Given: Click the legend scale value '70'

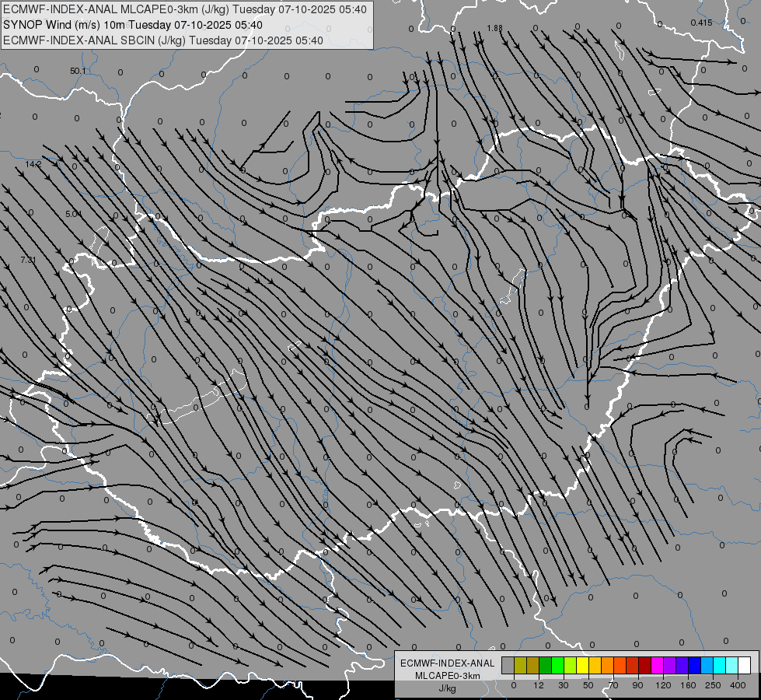Looking at the screenshot, I should click(x=613, y=685).
